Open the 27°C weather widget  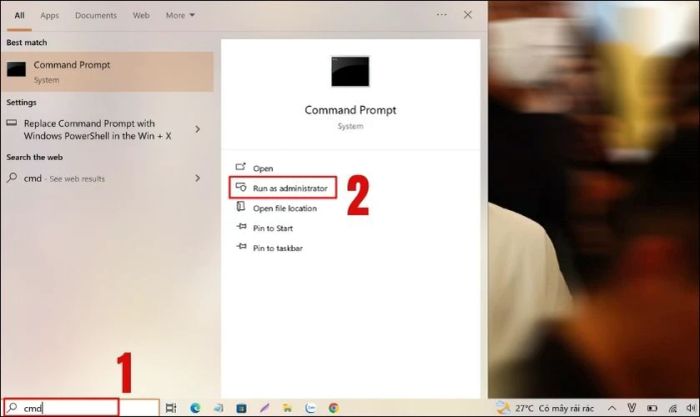point(546,408)
